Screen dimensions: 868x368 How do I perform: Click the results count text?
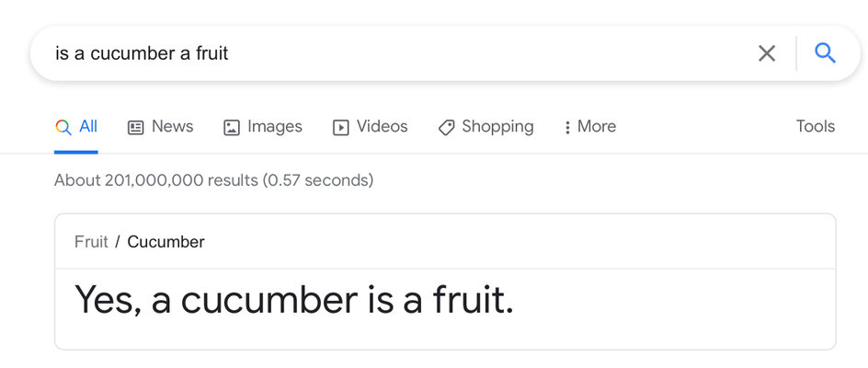coord(213,180)
